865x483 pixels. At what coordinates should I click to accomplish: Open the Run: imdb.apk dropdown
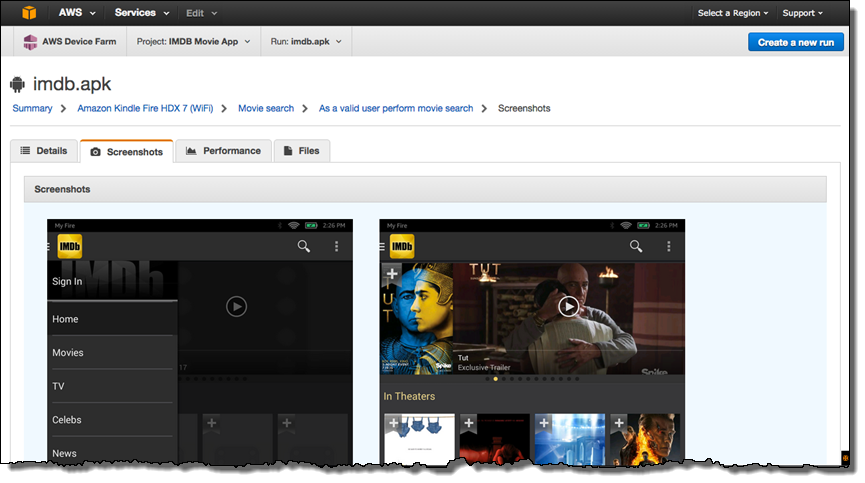pyautogui.click(x=308, y=42)
